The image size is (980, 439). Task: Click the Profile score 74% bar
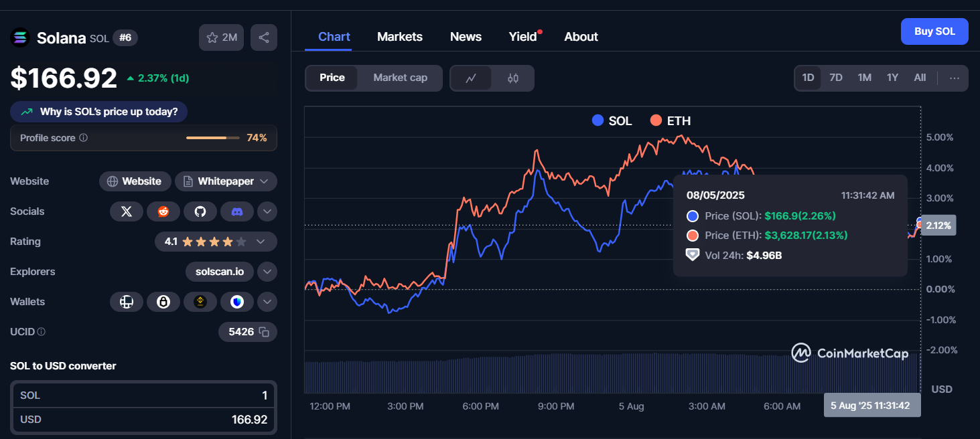(212, 138)
